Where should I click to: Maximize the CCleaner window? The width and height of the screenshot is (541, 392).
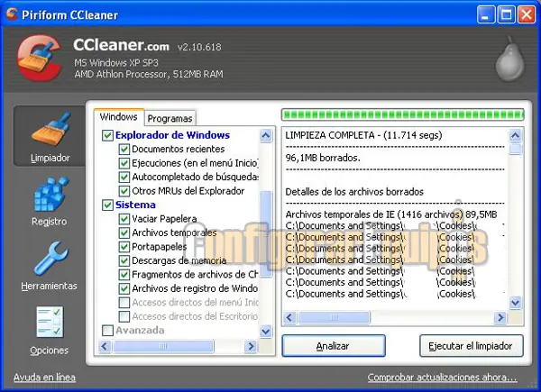[x=507, y=14]
